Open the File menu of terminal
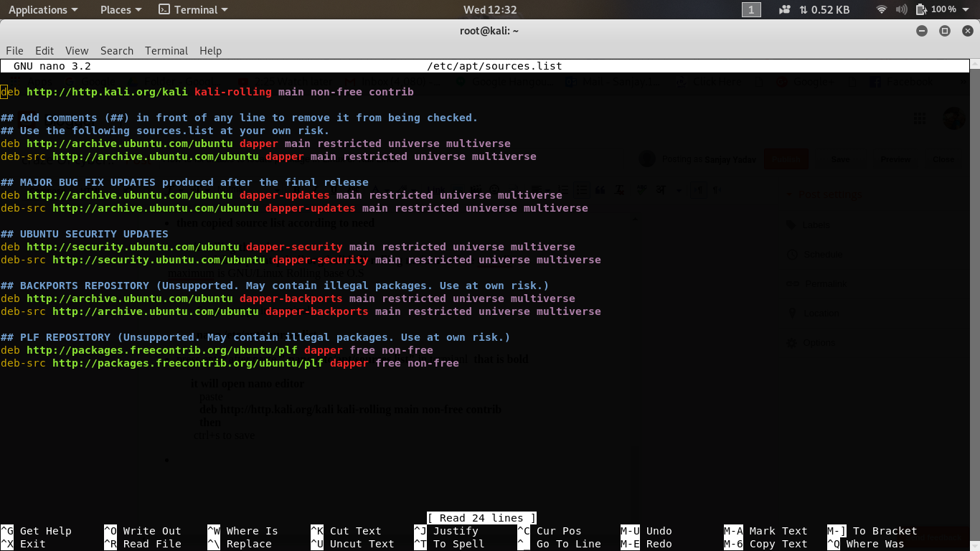980x551 pixels. pyautogui.click(x=14, y=51)
